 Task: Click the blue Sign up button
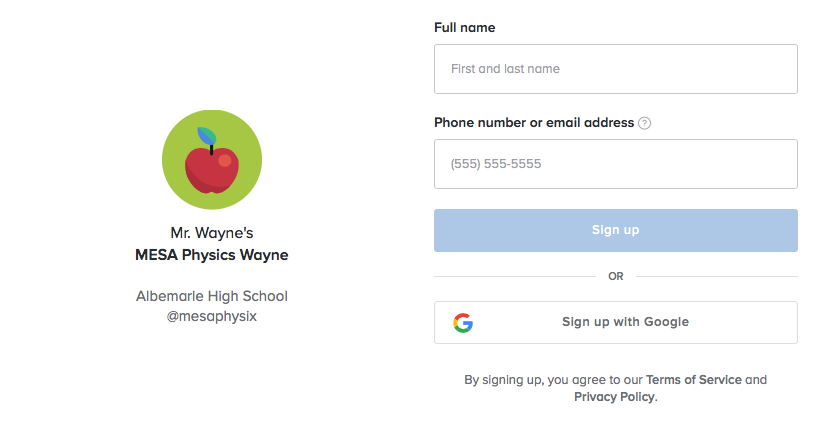[616, 230]
